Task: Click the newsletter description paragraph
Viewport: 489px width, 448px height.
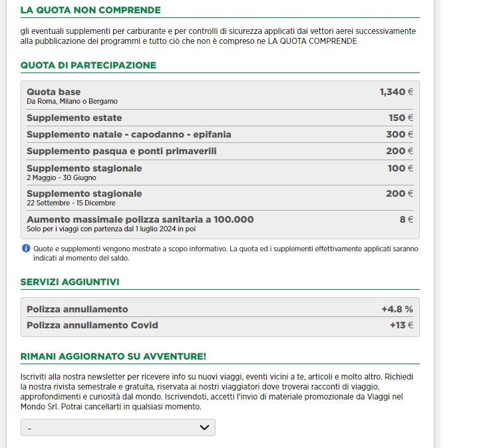Action: pyautogui.click(x=217, y=392)
